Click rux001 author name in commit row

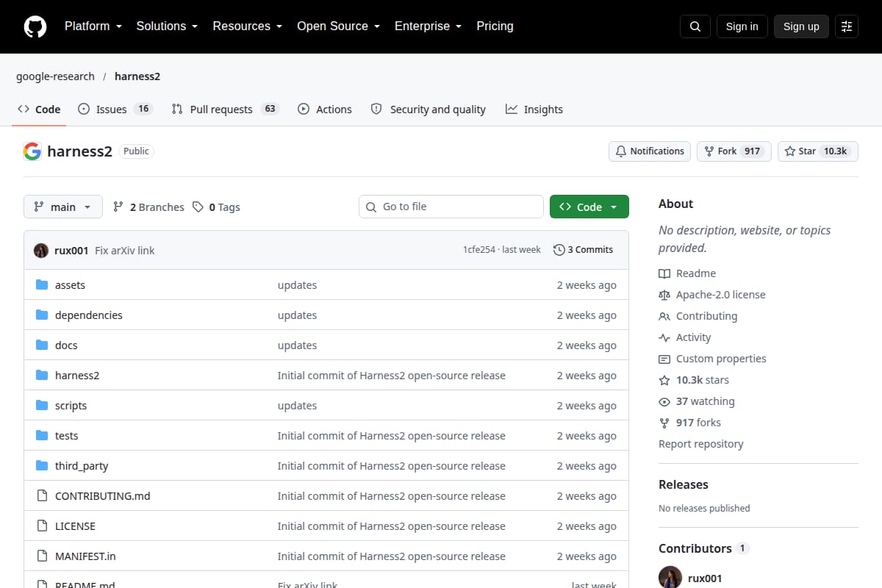[71, 251]
